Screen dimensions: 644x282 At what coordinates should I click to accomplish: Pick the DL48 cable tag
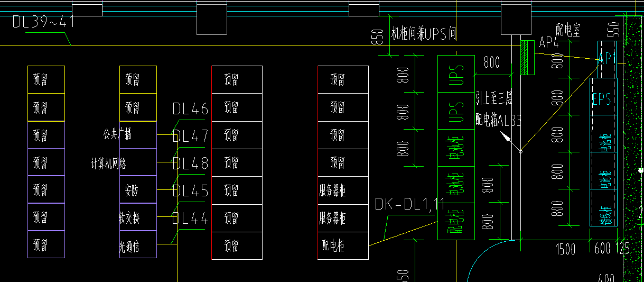191,164
